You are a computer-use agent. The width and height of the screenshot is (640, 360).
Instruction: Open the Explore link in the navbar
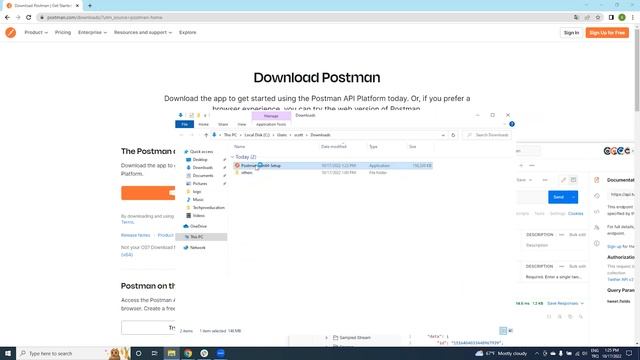[187, 33]
